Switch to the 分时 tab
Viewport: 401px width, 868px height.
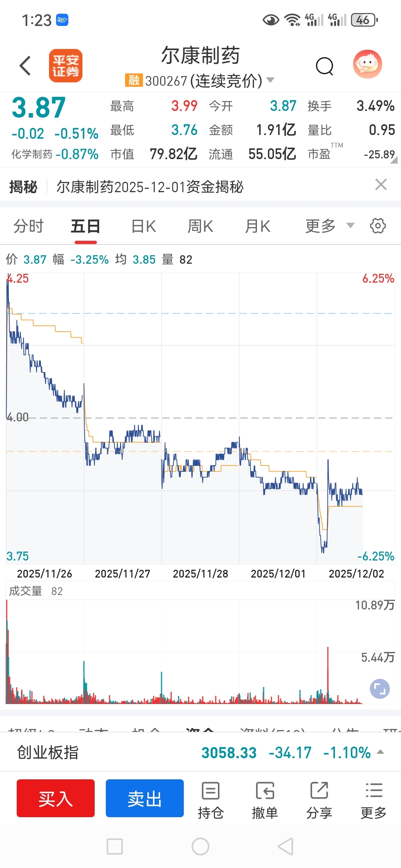[29, 226]
